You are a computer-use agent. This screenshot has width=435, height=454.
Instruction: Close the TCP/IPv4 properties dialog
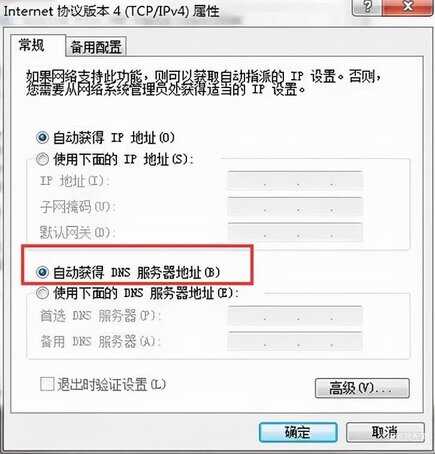pyautogui.click(x=409, y=7)
